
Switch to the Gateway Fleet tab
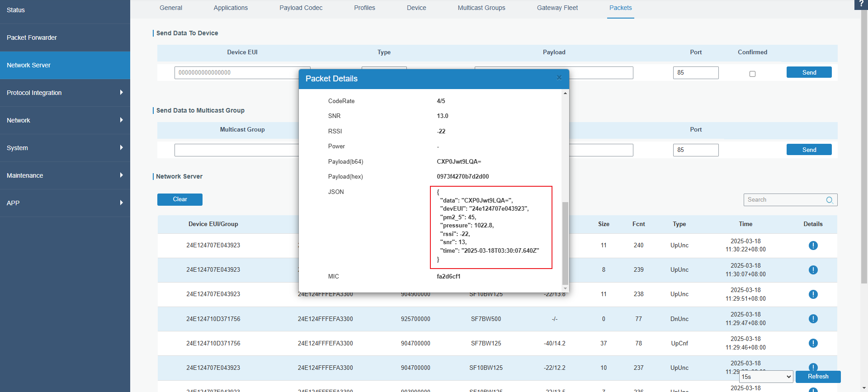pos(557,8)
